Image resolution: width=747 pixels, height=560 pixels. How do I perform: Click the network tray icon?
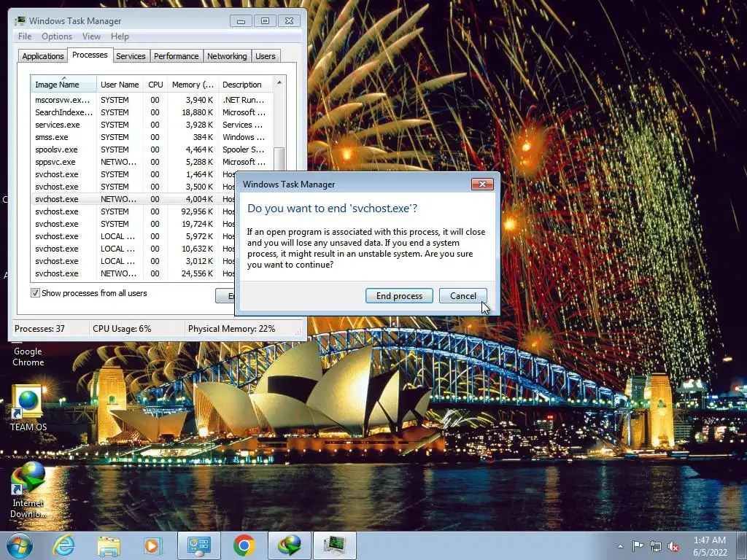click(x=656, y=547)
